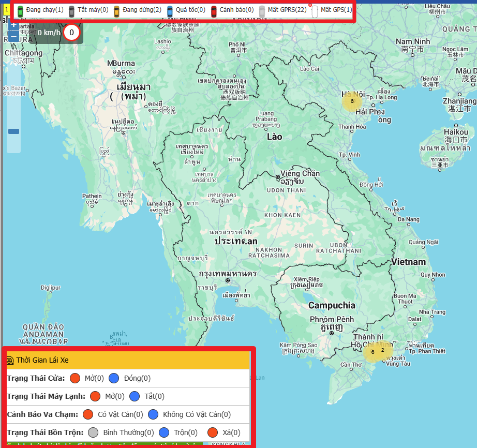Click 'Tắt(0)' text in Trạng Thái Máy Lạnh row

[x=154, y=396]
